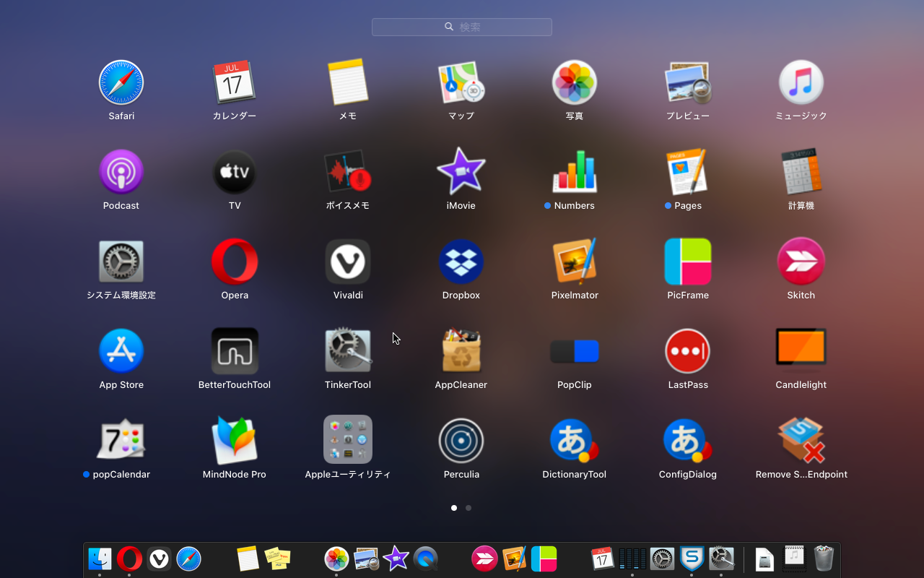Viewport: 924px width, 578px height.
Task: Launch the Candlelight app
Action: coord(801,348)
